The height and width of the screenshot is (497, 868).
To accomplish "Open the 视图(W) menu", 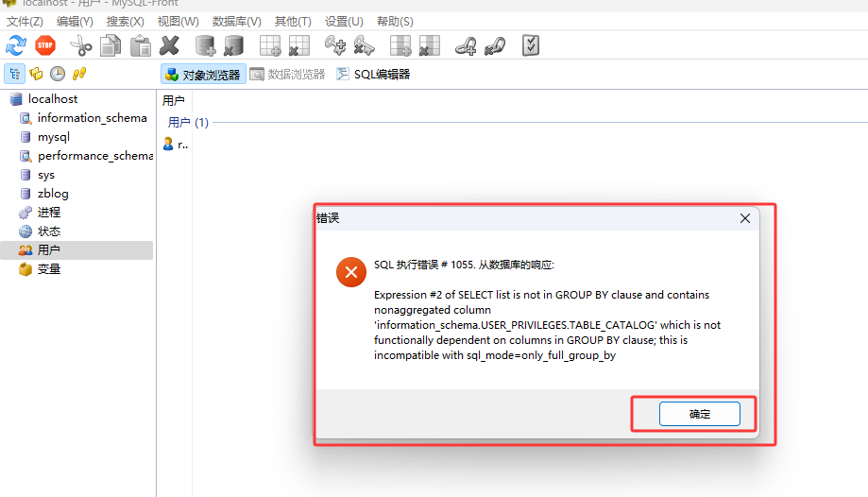I will [x=178, y=22].
